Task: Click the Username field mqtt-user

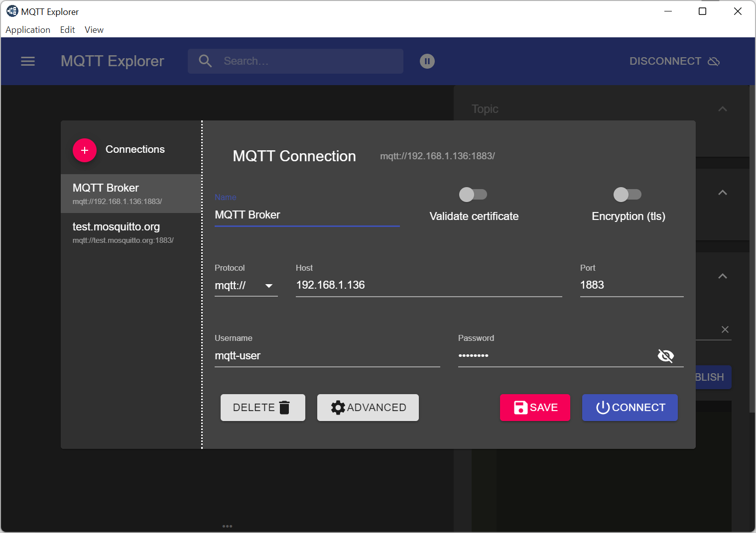Action: tap(327, 356)
